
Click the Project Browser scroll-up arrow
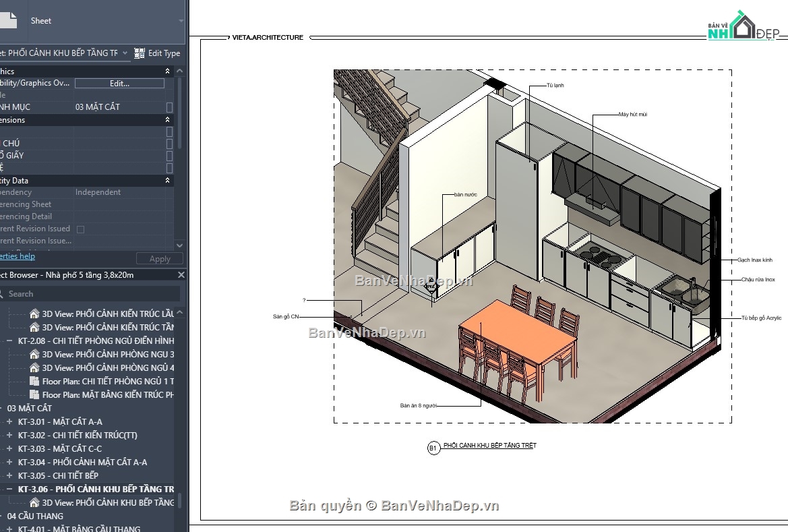pyautogui.click(x=180, y=312)
